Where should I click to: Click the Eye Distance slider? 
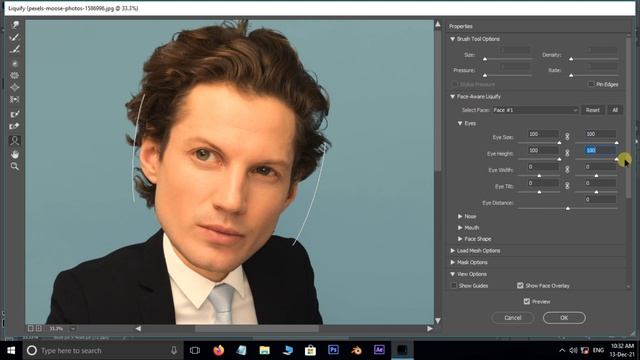coord(567,208)
